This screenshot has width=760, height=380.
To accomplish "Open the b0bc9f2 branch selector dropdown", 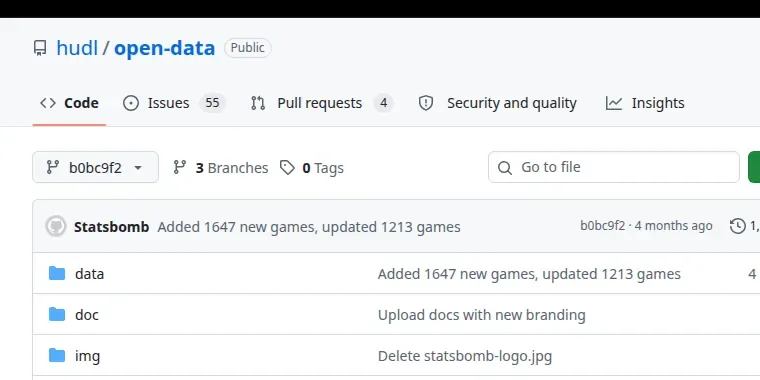I will pos(95,167).
